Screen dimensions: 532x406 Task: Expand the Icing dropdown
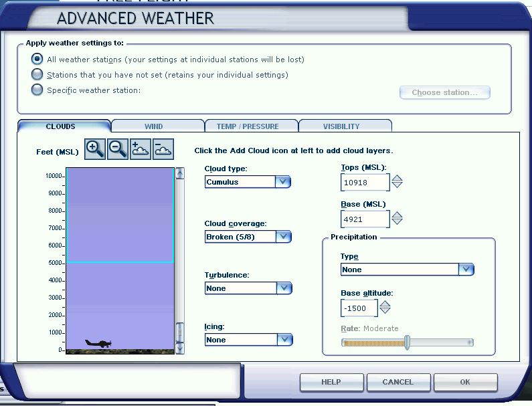pyautogui.click(x=284, y=340)
